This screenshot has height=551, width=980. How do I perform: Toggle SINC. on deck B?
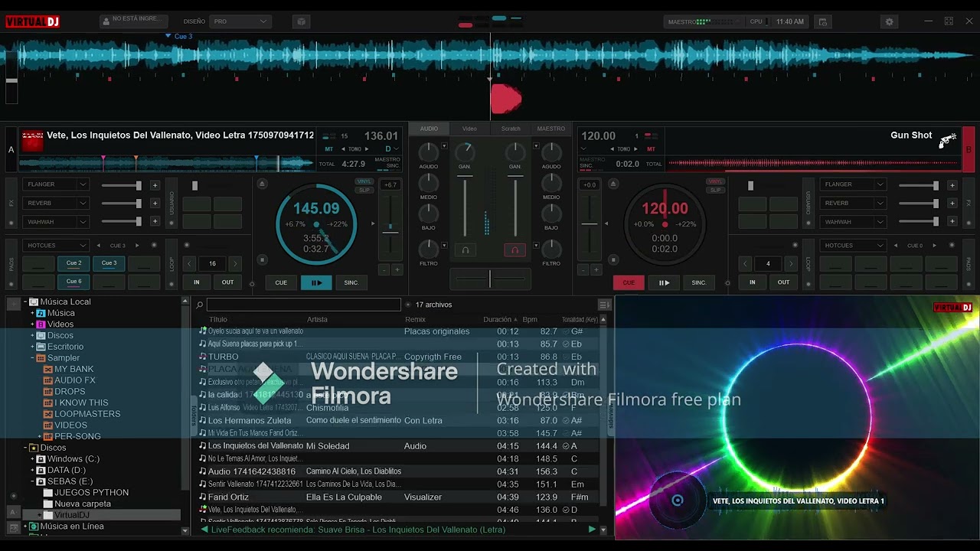699,282
